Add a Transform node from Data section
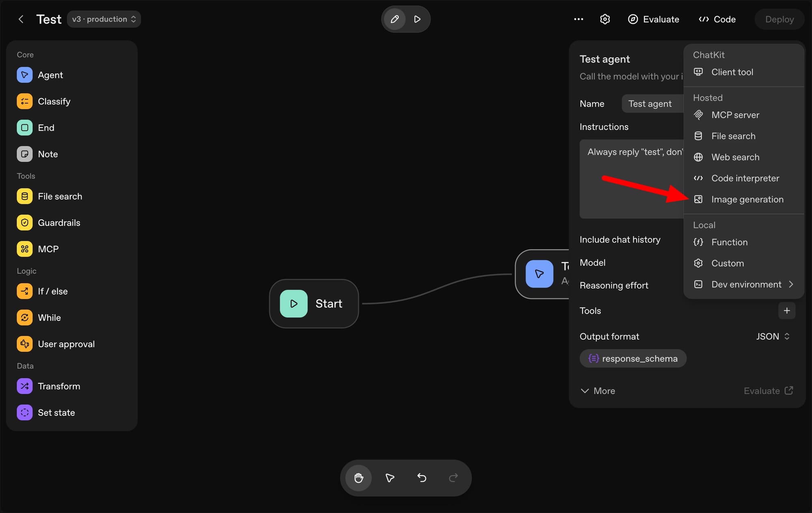The image size is (812, 513). [x=59, y=386]
